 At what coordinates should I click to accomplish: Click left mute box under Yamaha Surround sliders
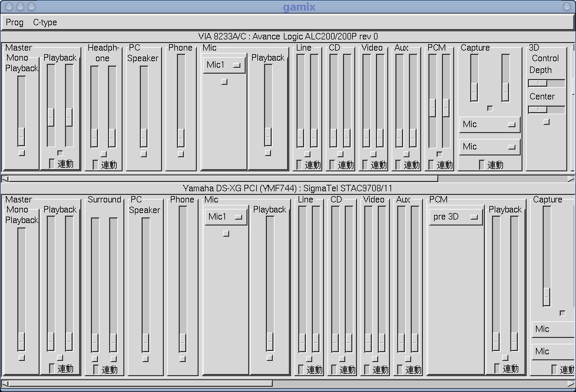95,358
